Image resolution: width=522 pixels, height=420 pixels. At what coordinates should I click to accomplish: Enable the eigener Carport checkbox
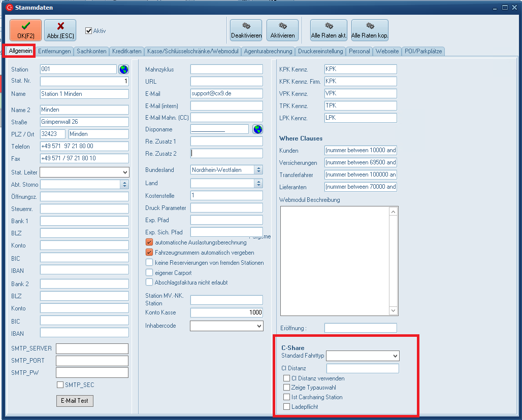pos(149,272)
